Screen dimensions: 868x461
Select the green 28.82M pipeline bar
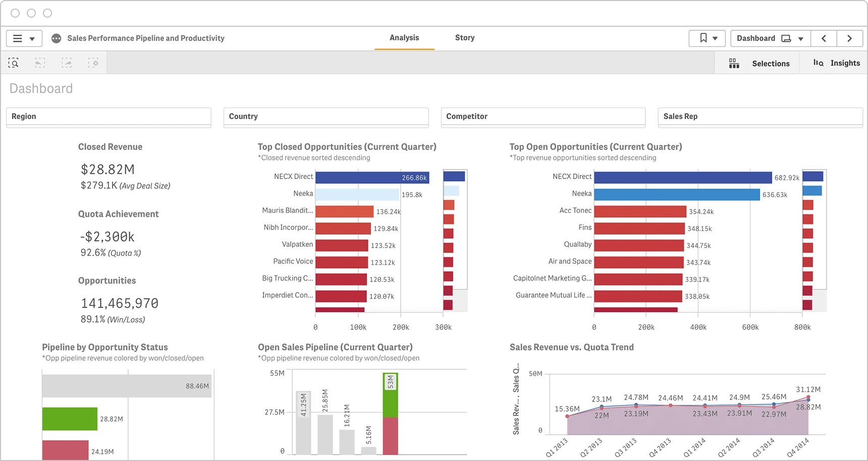pyautogui.click(x=70, y=419)
